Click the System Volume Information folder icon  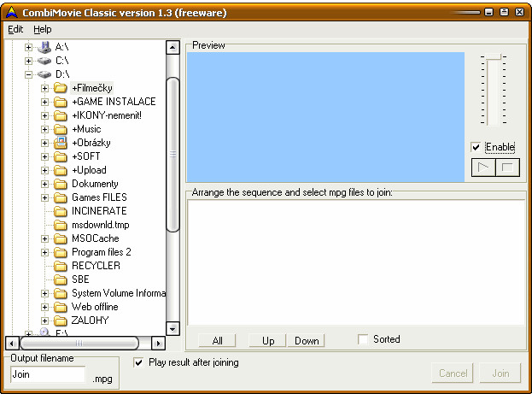(61, 293)
